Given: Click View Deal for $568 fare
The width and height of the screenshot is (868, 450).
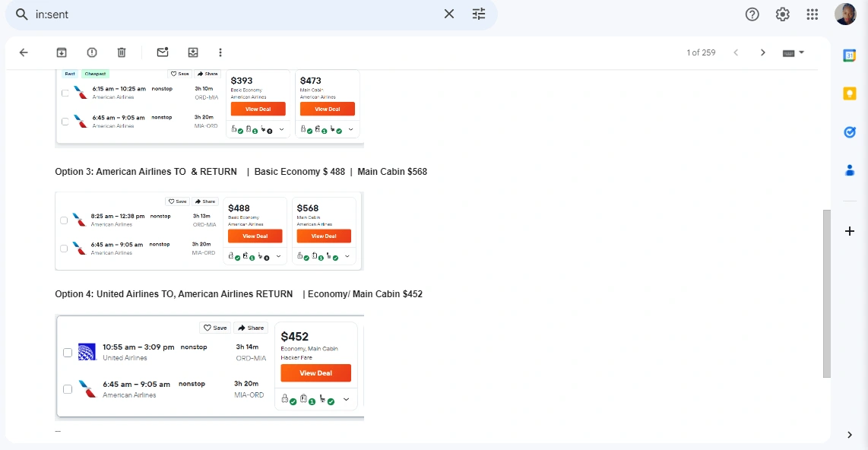Looking at the screenshot, I should pos(324,236).
